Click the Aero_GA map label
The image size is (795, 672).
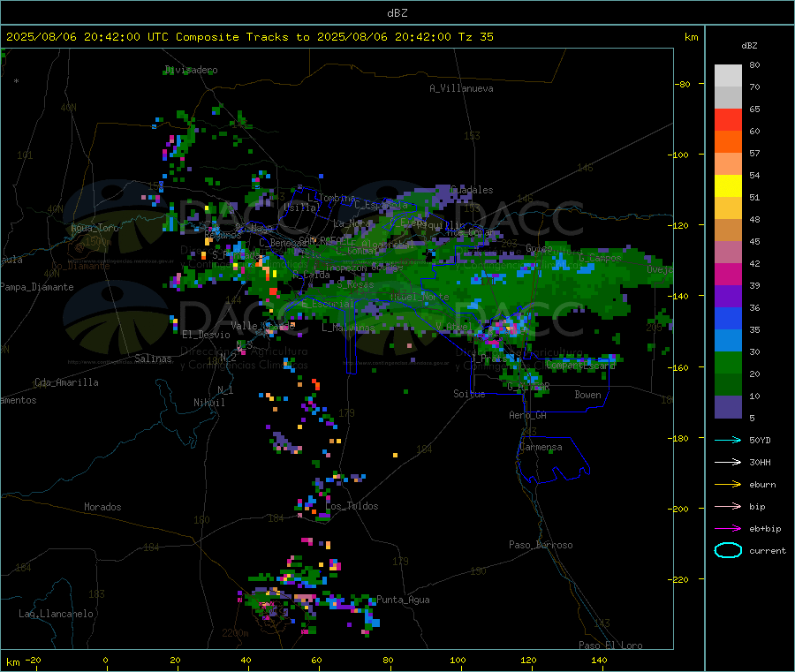tap(528, 415)
